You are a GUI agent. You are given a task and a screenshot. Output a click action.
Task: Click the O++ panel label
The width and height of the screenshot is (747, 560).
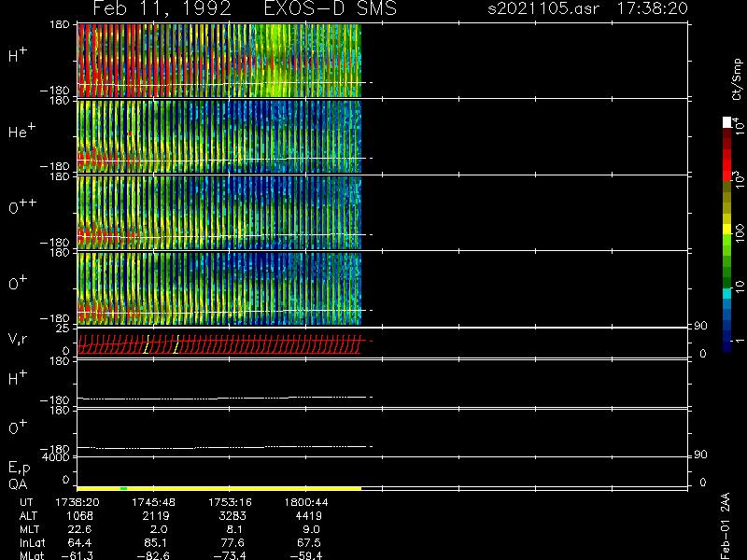[x=22, y=206]
